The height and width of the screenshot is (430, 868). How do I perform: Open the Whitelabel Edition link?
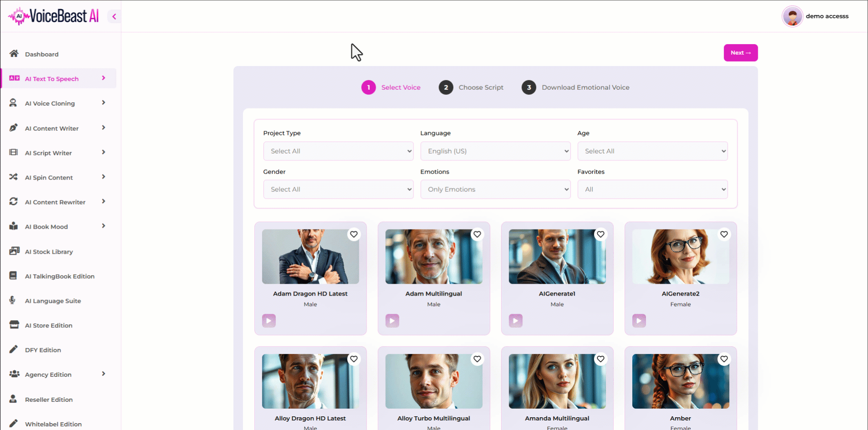coord(53,424)
